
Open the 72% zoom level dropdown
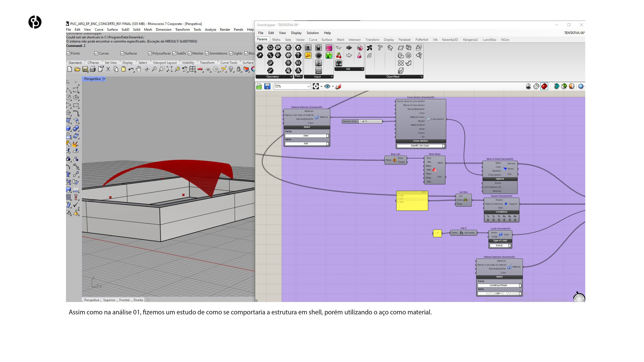pyautogui.click(x=309, y=86)
